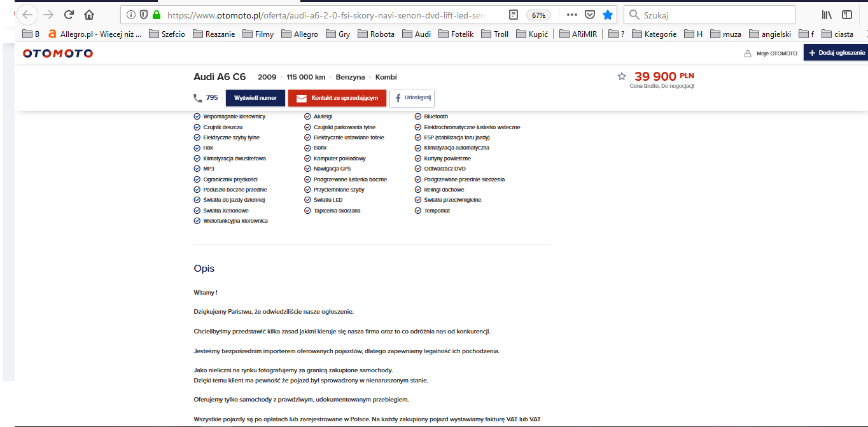Open the muza bookmark folder
The height and width of the screenshot is (427, 868).
coord(726,34)
